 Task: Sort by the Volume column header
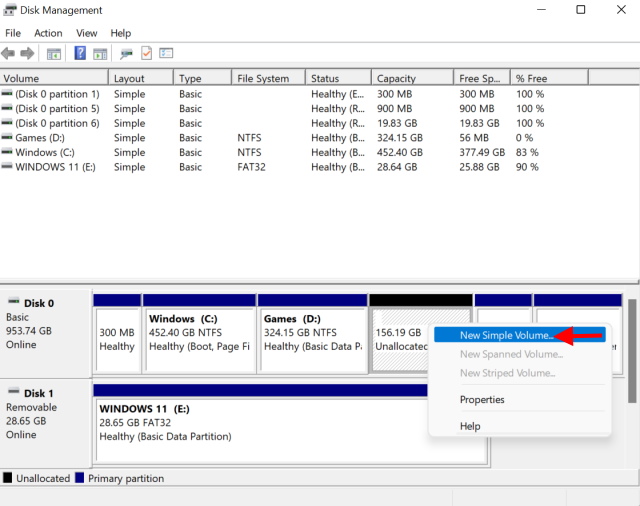click(54, 78)
